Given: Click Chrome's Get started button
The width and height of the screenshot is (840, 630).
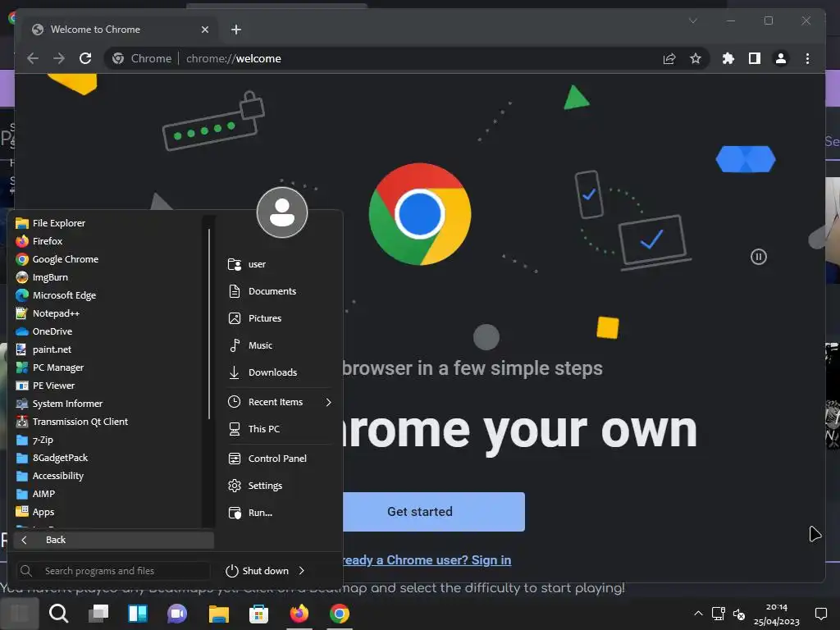Looking at the screenshot, I should coord(433,512).
